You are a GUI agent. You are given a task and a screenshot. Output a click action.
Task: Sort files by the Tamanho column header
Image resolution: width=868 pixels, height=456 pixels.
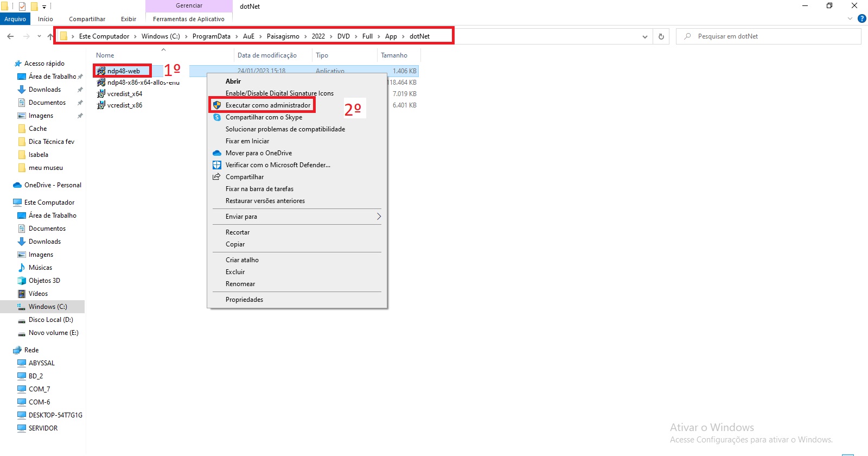(394, 55)
